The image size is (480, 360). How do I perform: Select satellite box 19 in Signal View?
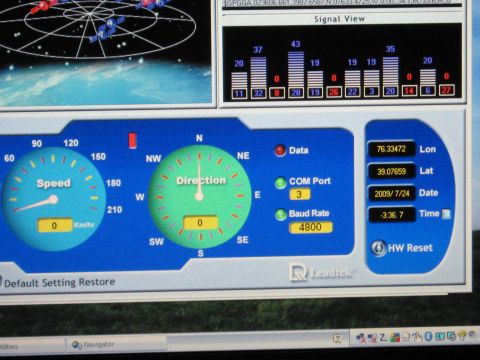[x=315, y=92]
